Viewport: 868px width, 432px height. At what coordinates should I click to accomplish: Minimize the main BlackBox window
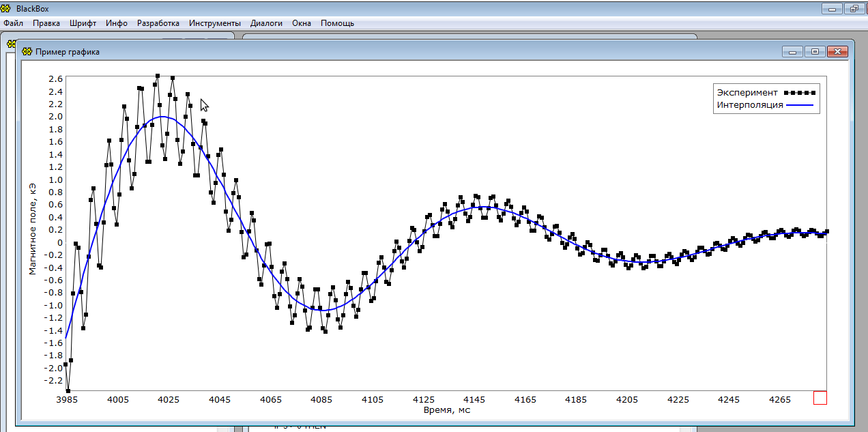(x=830, y=9)
